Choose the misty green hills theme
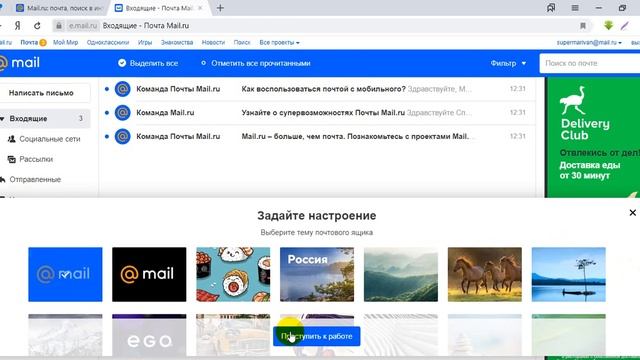This screenshot has width=640, height=360. [x=401, y=274]
